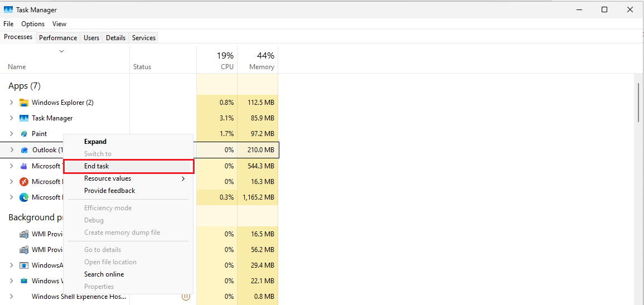Click the second WMI Provider icon, 56.2 MB
Image resolution: width=644 pixels, height=305 pixels.
pyautogui.click(x=24, y=250)
